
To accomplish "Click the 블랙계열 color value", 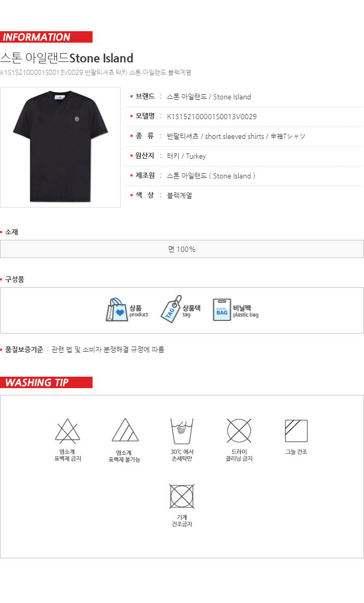I will [x=179, y=195].
